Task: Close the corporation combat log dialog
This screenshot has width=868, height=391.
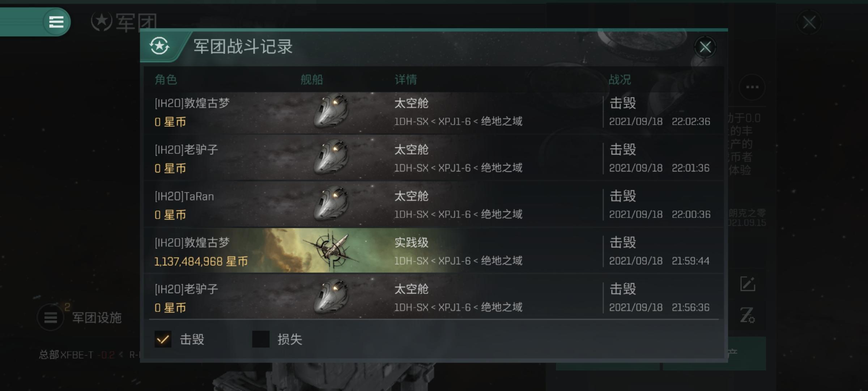Action: click(705, 47)
